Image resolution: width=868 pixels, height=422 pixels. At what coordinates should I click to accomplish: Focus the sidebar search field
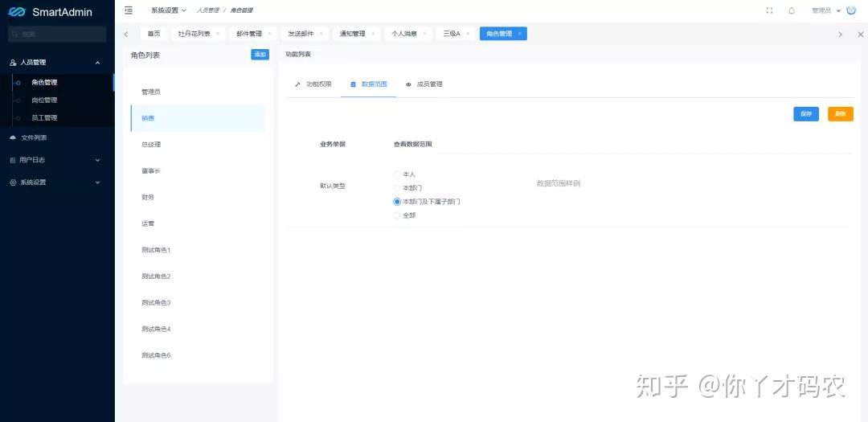point(57,35)
